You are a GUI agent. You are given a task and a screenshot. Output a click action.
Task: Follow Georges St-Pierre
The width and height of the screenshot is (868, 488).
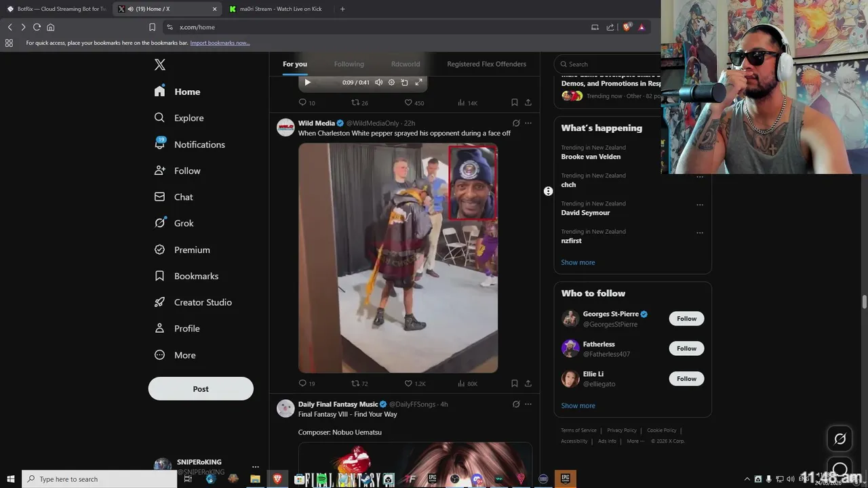tap(686, 319)
